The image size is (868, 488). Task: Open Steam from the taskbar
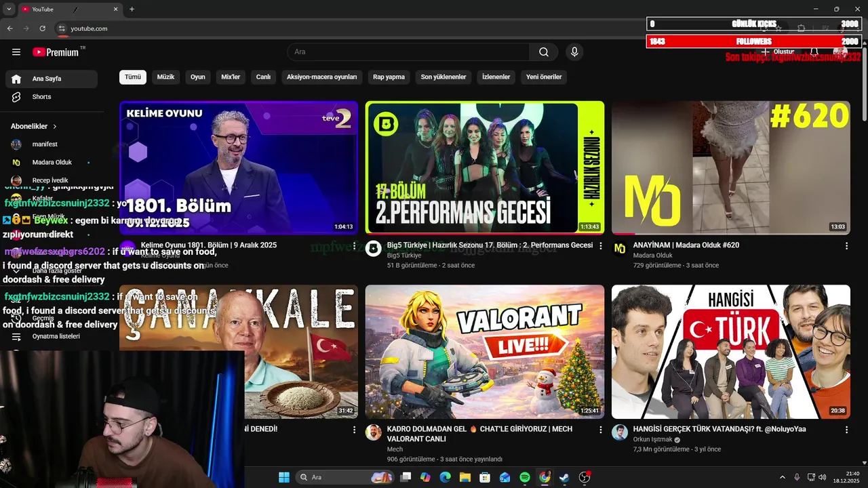[564, 477]
